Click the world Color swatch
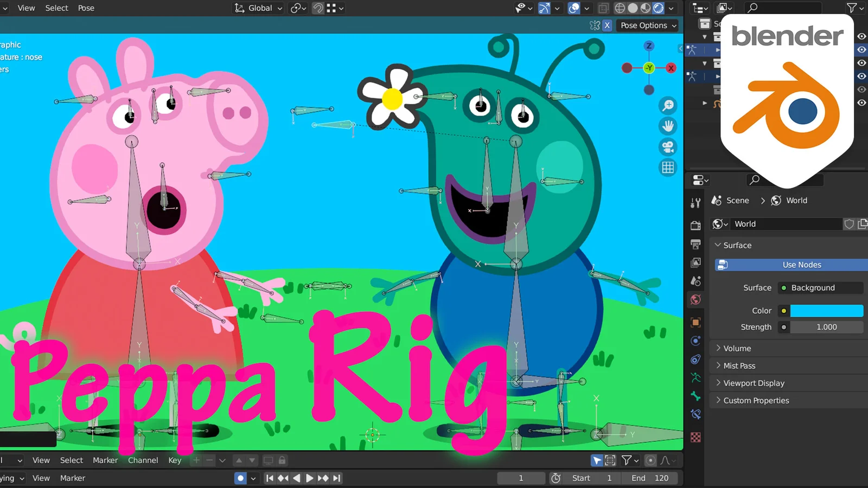 pos(826,311)
